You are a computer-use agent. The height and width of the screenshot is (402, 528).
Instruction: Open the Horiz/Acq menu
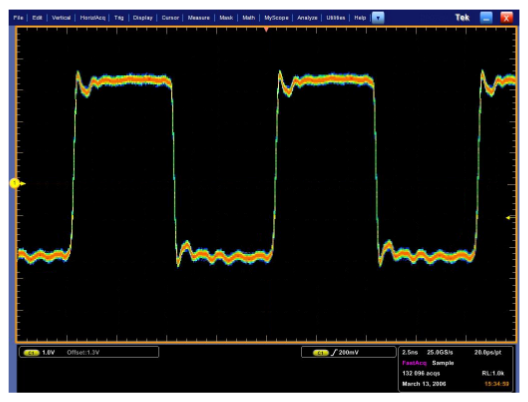[x=93, y=18]
